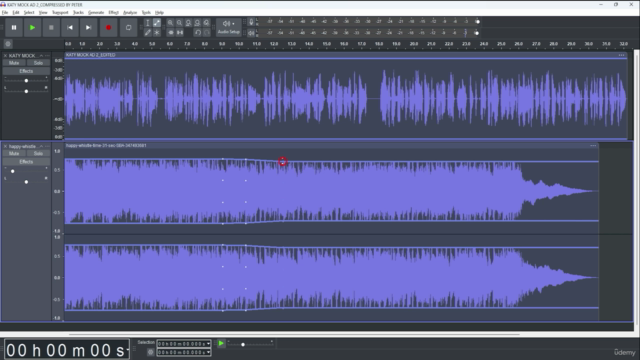Viewport: 640px width, 360px height.
Task: Click the time display 00 h 00 m 00 s
Action: pos(66,350)
